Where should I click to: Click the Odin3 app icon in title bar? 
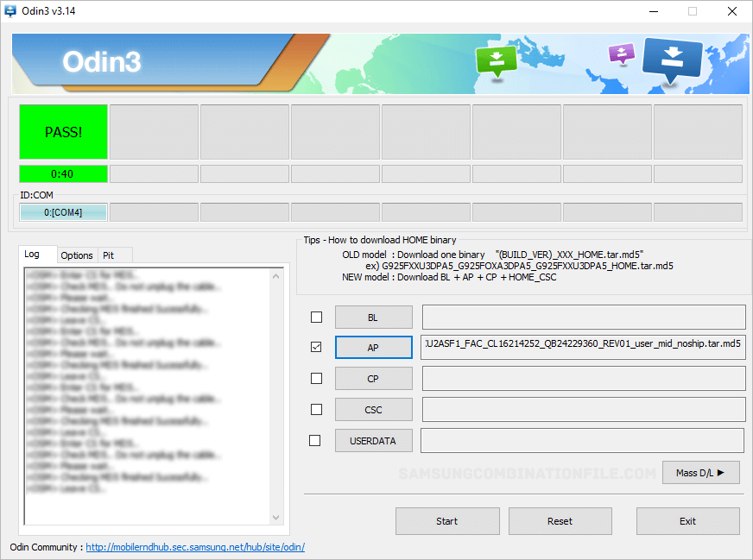coord(10,10)
